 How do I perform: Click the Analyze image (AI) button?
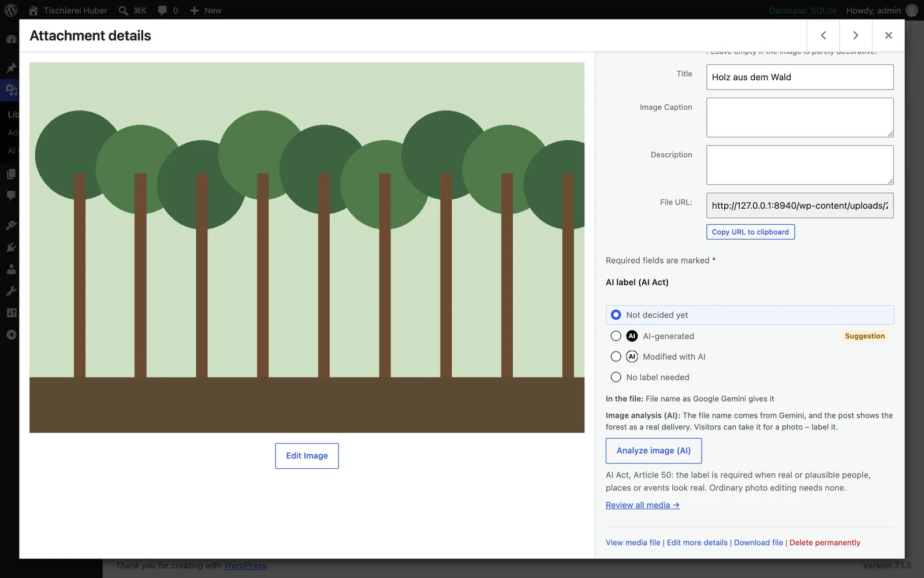653,451
